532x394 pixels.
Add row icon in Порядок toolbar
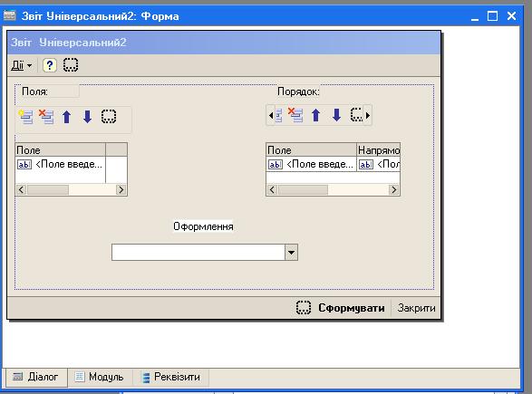click(x=278, y=116)
